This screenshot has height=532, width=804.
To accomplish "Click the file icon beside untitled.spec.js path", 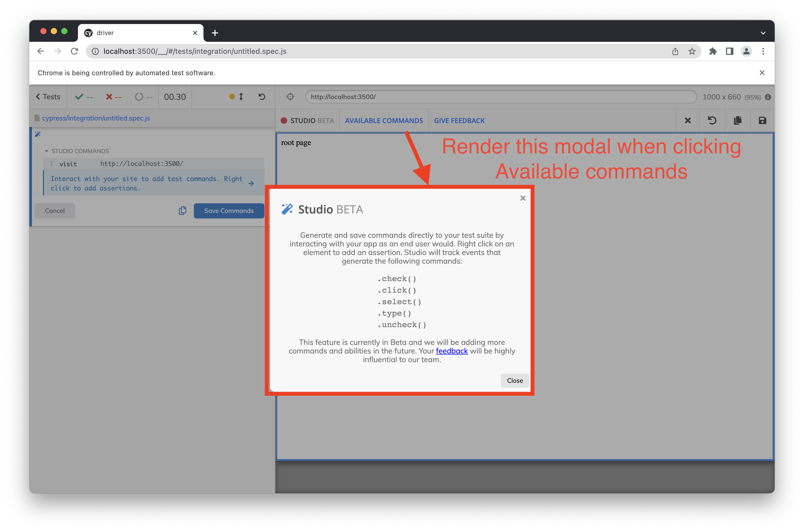I will tap(37, 118).
